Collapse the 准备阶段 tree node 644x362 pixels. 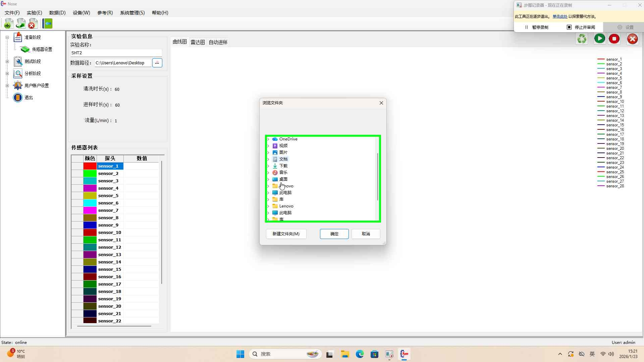7,38
